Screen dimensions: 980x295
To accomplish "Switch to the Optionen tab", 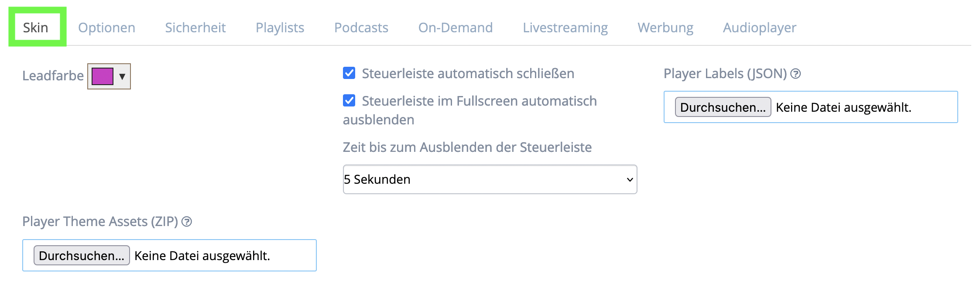I will [106, 27].
